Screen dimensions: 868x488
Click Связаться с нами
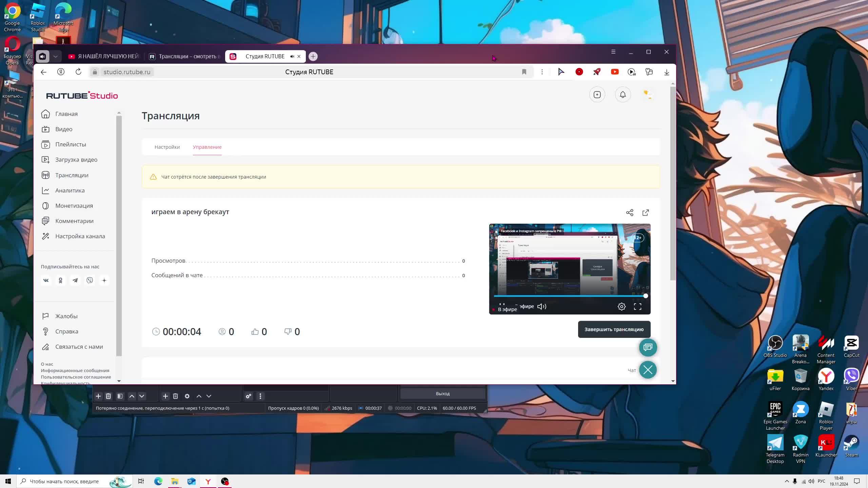click(79, 347)
